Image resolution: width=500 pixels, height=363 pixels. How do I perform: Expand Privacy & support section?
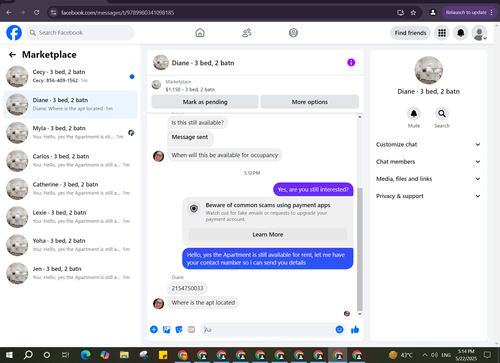428,196
